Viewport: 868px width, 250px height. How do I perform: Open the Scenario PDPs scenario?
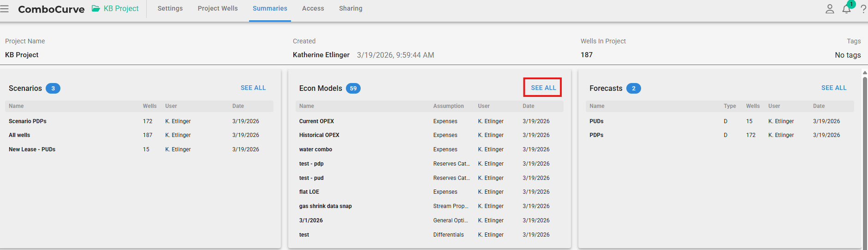pyautogui.click(x=28, y=121)
